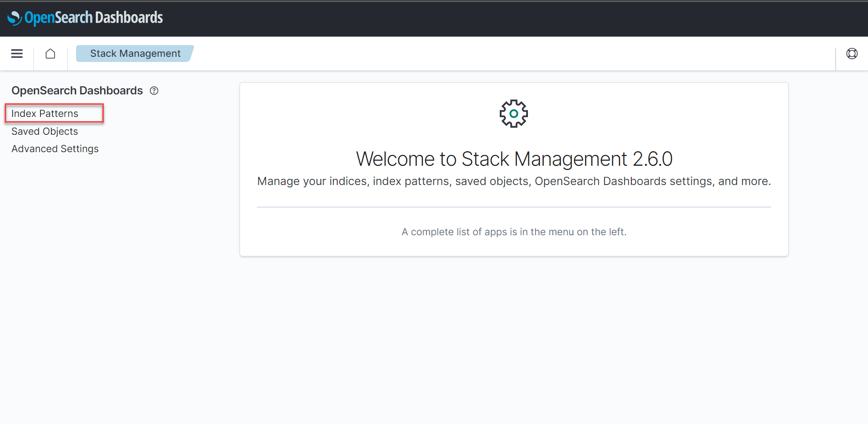Click the OpenSearch swirl logo mark

pos(15,18)
